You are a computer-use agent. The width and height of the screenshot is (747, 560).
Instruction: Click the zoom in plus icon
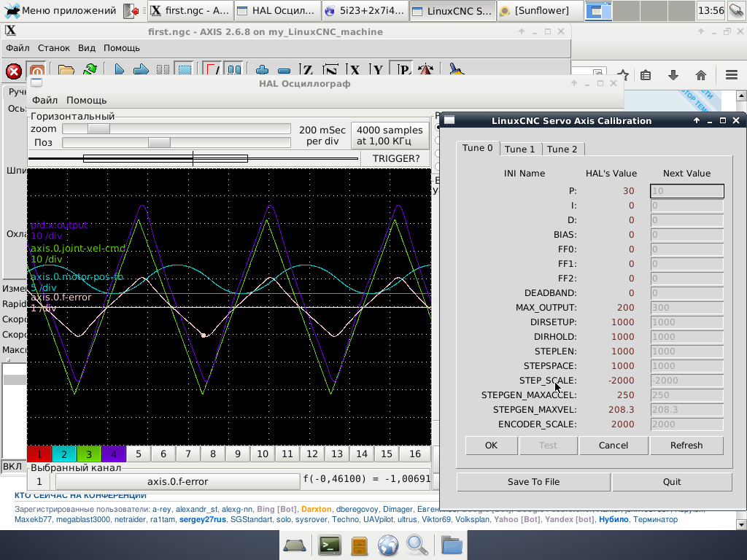click(x=262, y=71)
